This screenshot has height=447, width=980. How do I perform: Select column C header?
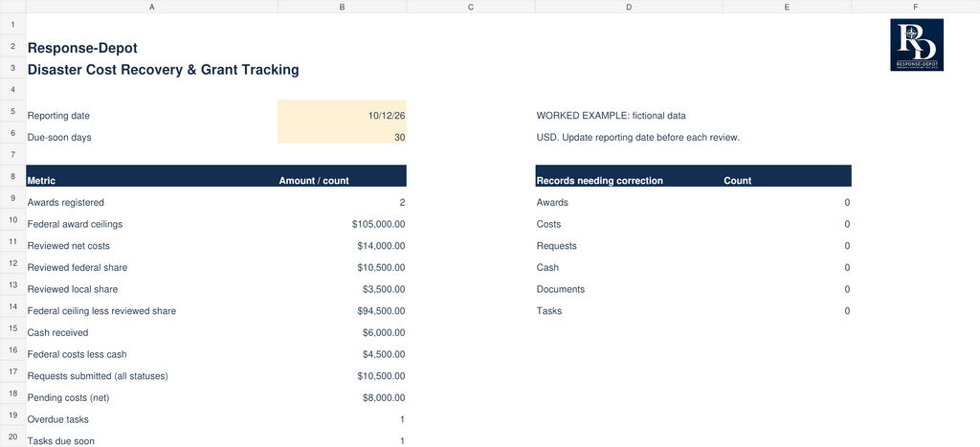point(471,7)
